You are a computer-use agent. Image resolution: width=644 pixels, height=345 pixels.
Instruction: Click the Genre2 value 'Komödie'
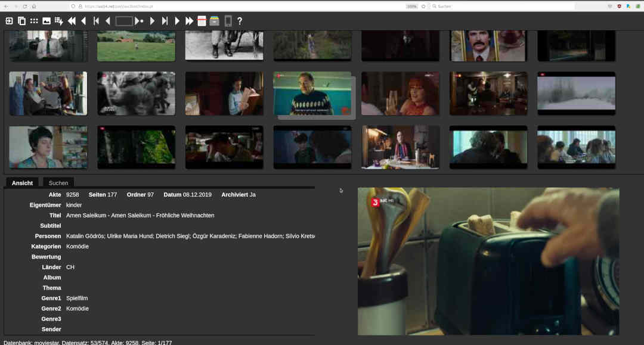point(77,309)
